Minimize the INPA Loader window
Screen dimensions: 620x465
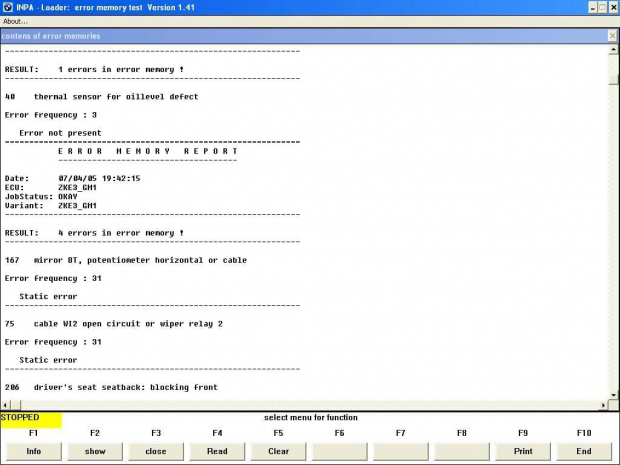pos(585,6)
